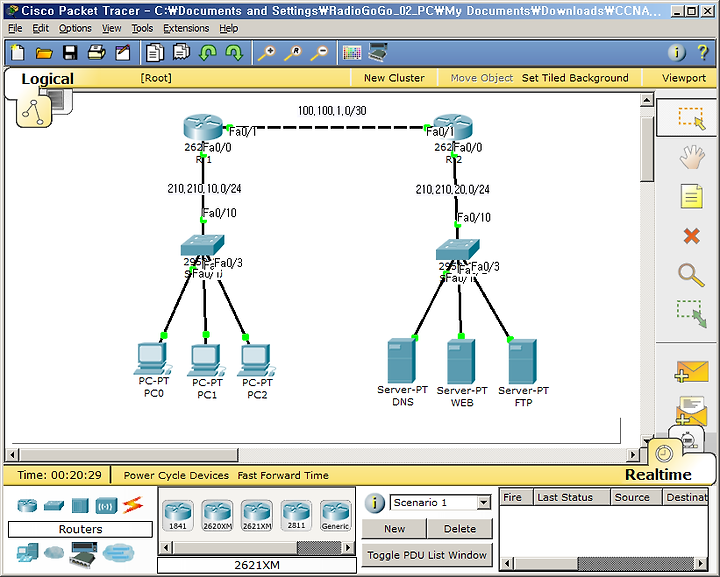
Task: Open the Custom Devices dialog icon
Action: 378,52
